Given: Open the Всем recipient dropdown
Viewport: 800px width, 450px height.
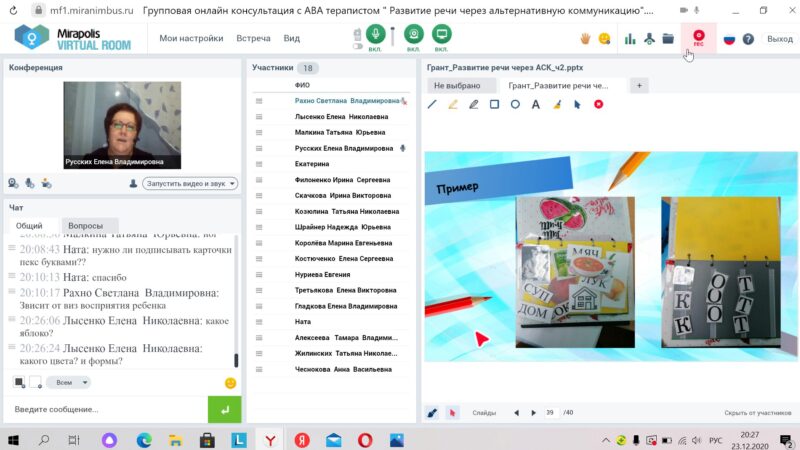Looking at the screenshot, I should click(69, 382).
